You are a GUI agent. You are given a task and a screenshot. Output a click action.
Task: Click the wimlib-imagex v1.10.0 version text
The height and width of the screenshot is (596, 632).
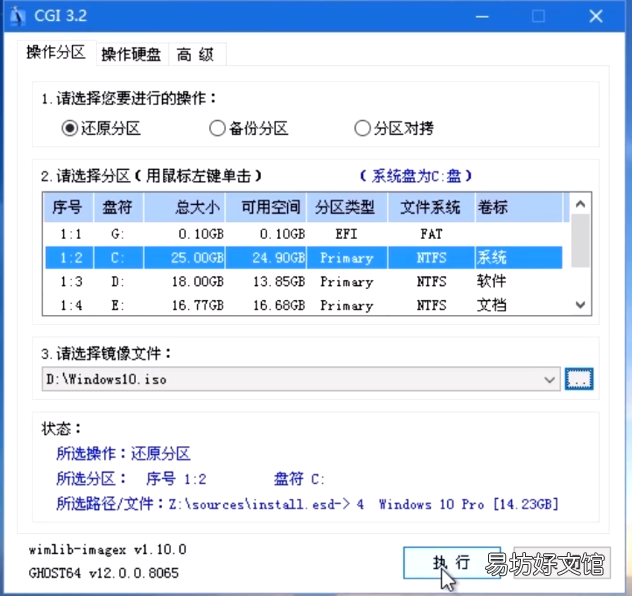pyautogui.click(x=107, y=549)
